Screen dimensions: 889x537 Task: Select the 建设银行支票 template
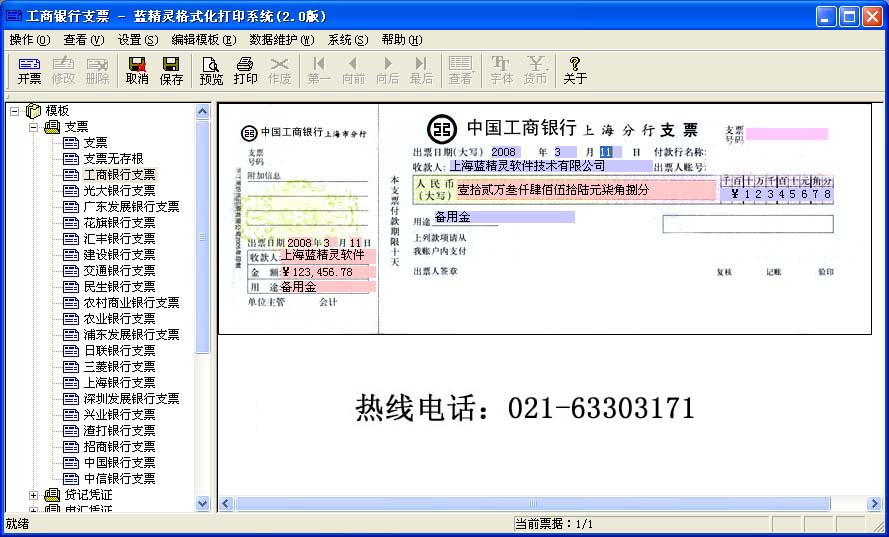click(119, 255)
